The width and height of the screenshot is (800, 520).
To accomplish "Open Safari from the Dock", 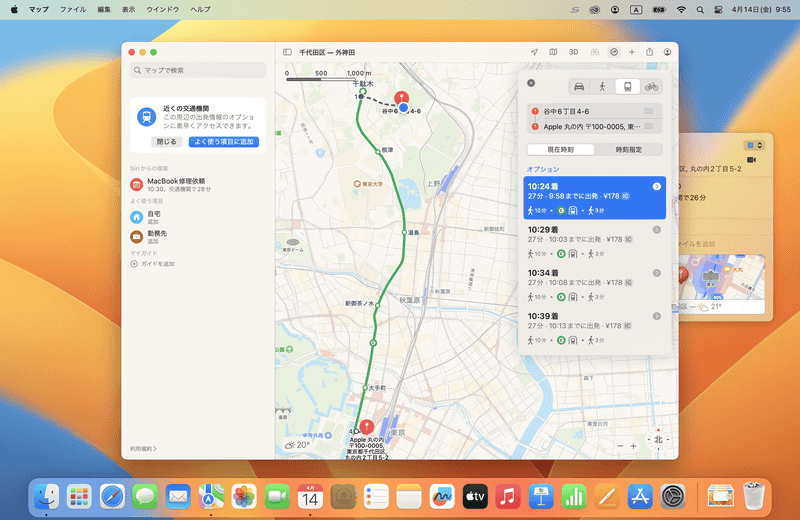I will 112,497.
